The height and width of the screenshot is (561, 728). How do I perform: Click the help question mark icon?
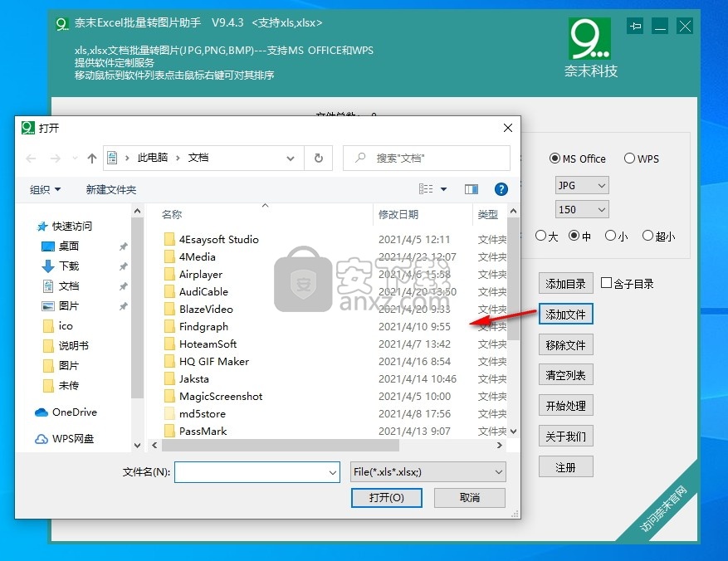[501, 189]
